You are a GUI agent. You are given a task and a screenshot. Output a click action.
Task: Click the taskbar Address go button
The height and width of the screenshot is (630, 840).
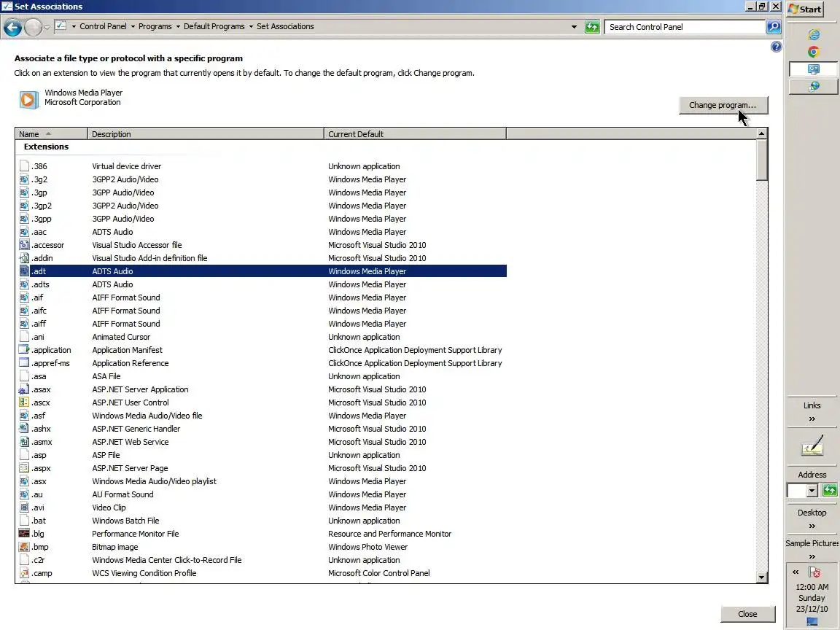pos(830,490)
